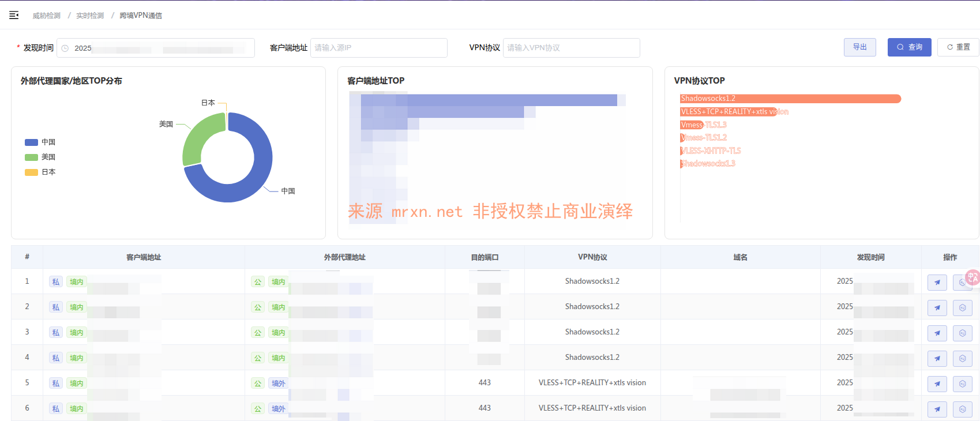Click the 公 tag in row 3
Viewport: 980px width, 421px height.
tap(258, 333)
